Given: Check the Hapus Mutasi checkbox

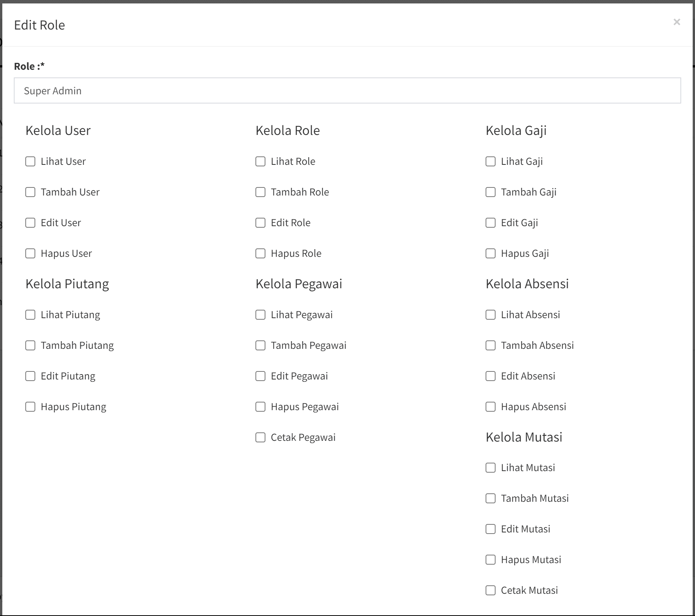Looking at the screenshot, I should (x=491, y=560).
